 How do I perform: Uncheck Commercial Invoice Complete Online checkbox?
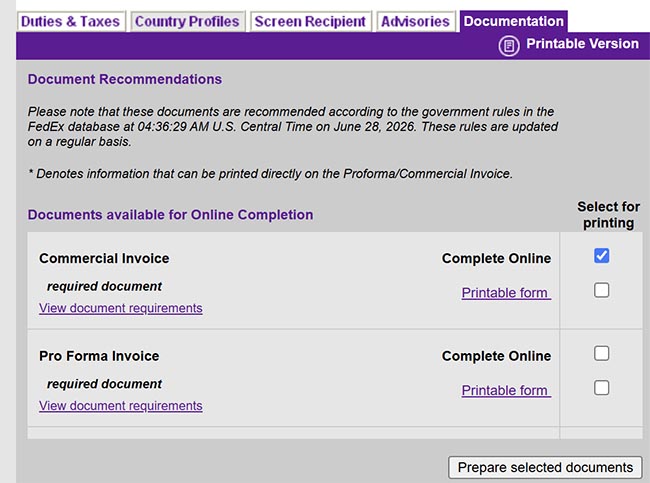pyautogui.click(x=601, y=255)
